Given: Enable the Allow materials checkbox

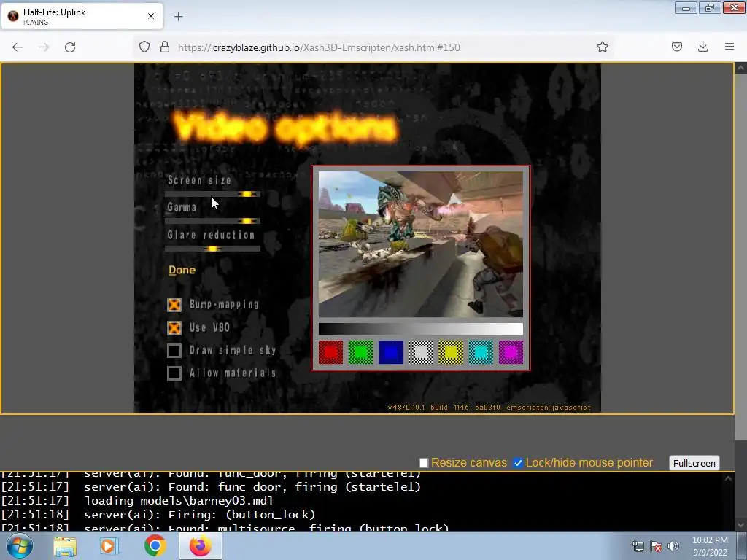Looking at the screenshot, I should pos(174,373).
